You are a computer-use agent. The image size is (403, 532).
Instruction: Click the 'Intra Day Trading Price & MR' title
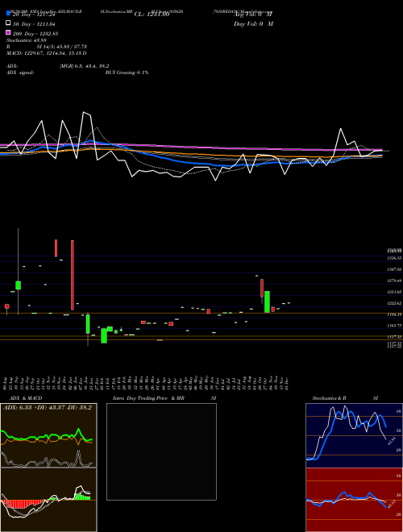pyautogui.click(x=148, y=398)
